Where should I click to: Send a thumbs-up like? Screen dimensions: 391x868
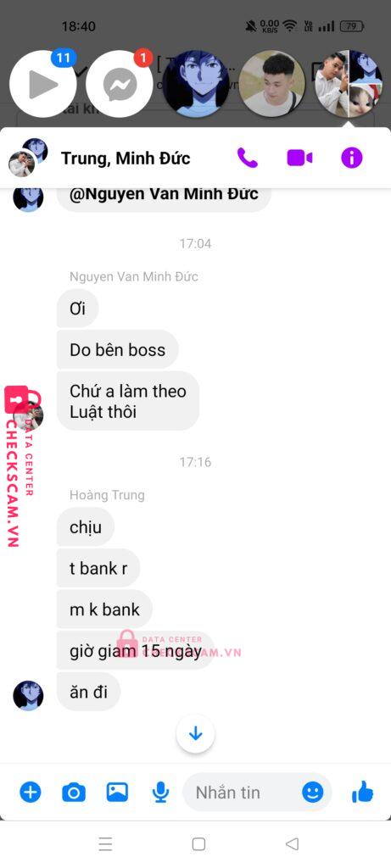(363, 793)
